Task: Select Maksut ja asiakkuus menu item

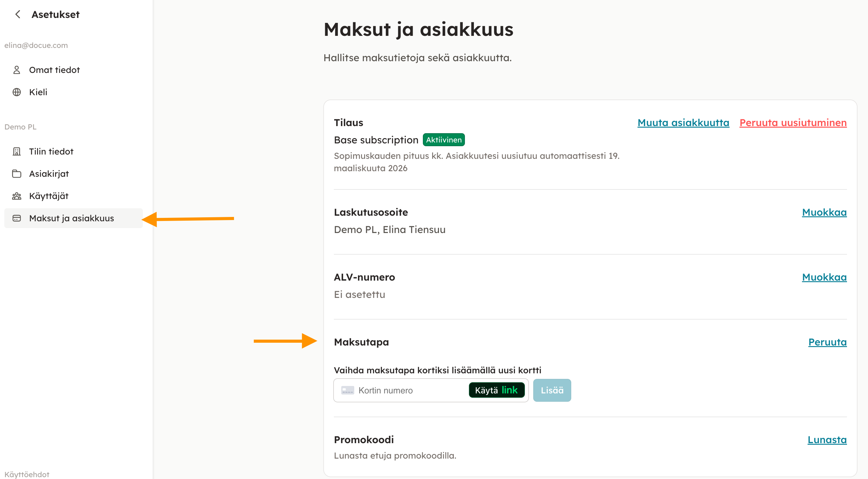Action: 71,218
